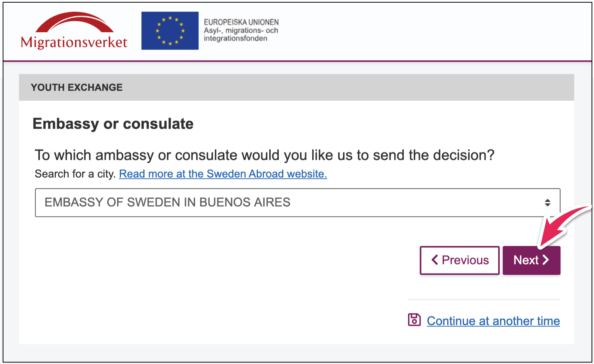
Task: Click the left chevron beside Previous
Action: click(x=435, y=260)
